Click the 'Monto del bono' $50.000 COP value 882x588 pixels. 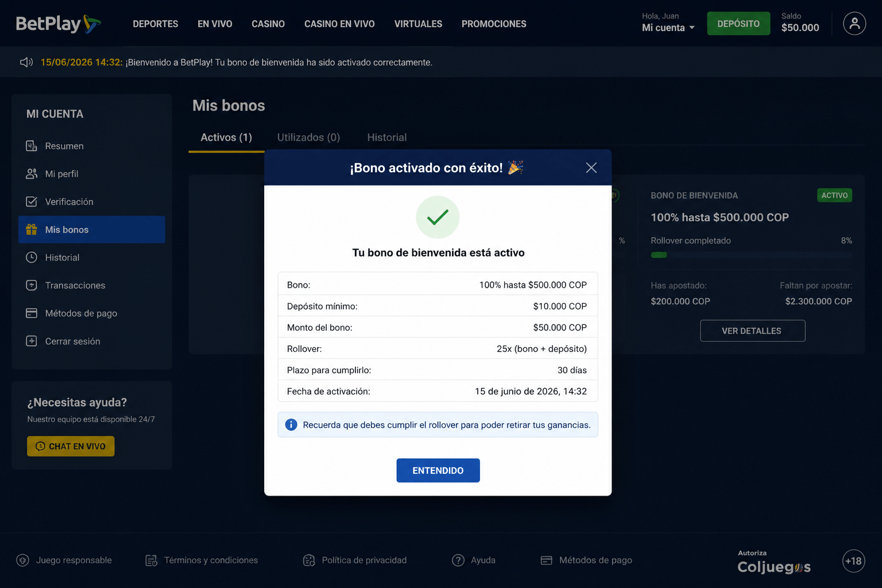(x=560, y=328)
